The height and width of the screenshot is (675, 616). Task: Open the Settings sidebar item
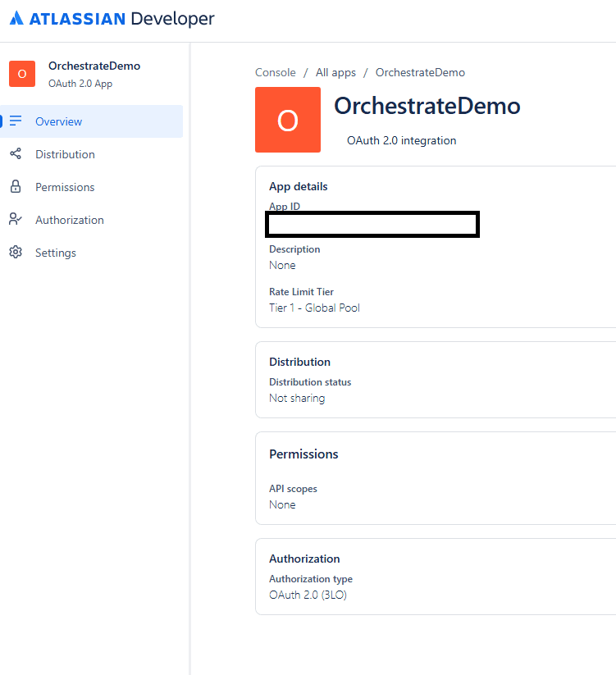91,253
